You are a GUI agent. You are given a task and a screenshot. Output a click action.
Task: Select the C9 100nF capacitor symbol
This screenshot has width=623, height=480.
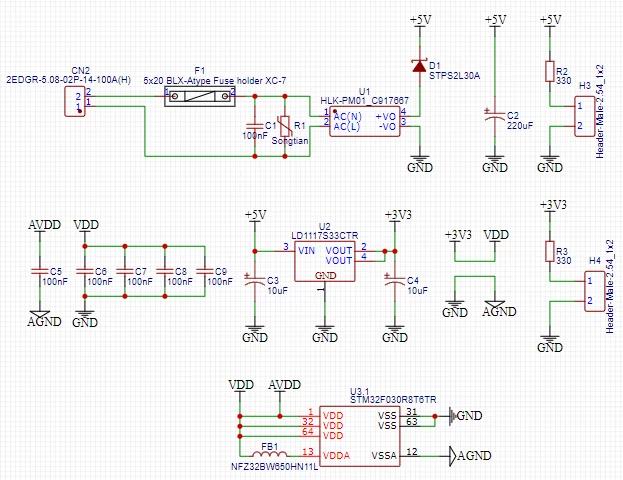[x=205, y=271]
